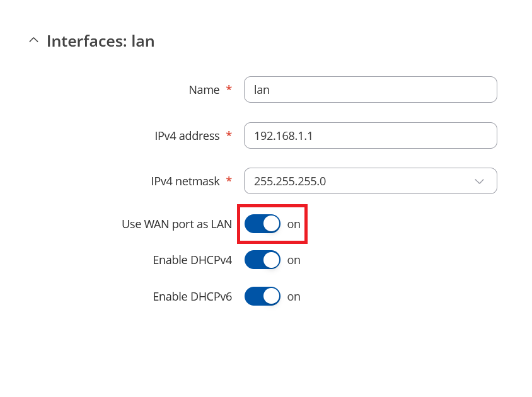Click the "on" label beside Enable DHCPv4
The width and height of the screenshot is (532, 397).
[x=294, y=260]
